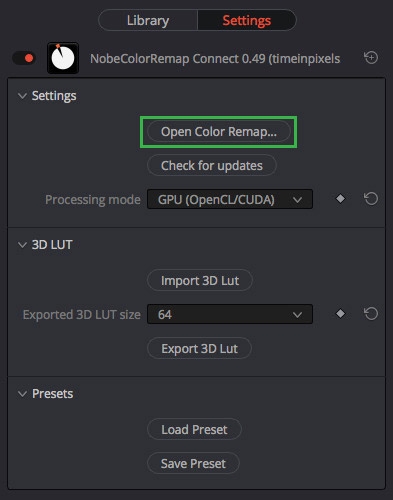Toggle the NobeColorRemap effect enable switch

click(24, 58)
